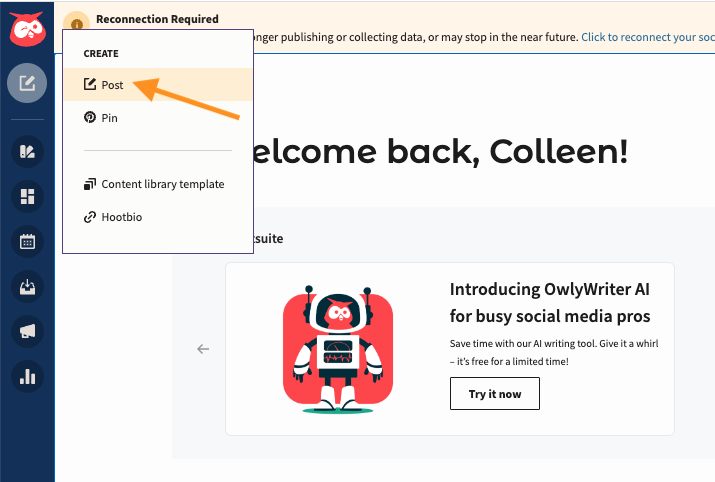Open the Analytics bar chart icon
This screenshot has height=482, width=715.
click(x=27, y=376)
